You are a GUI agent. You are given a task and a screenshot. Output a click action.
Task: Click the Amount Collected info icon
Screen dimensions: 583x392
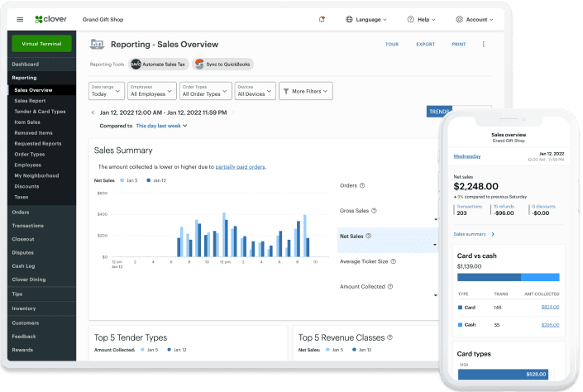pos(390,286)
